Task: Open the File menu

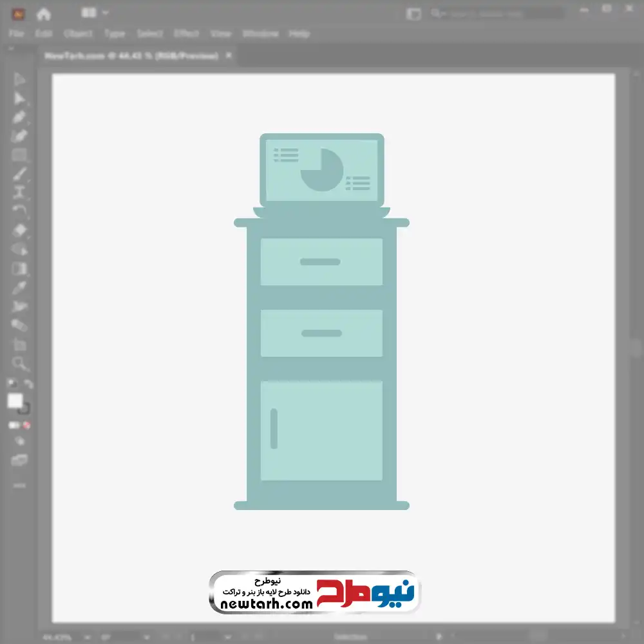Action: click(17, 33)
